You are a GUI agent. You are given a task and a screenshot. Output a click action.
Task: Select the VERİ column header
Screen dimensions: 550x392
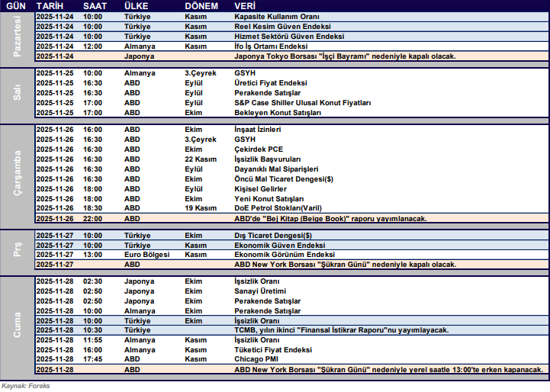click(x=245, y=5)
